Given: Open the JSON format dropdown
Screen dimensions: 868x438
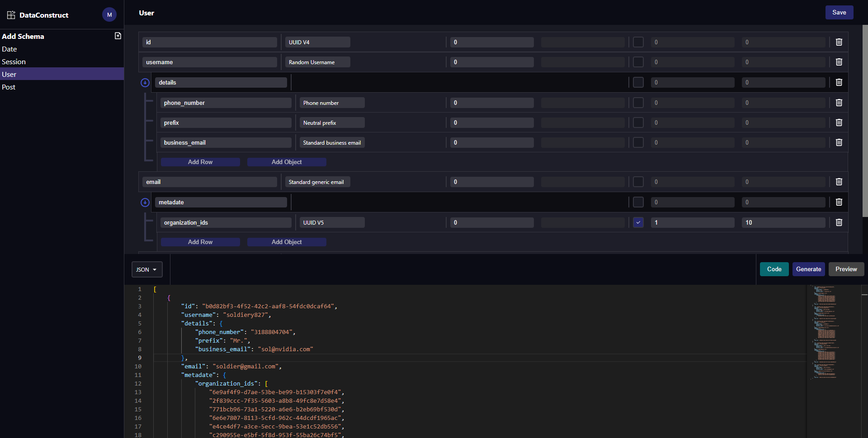Looking at the screenshot, I should pyautogui.click(x=146, y=269).
